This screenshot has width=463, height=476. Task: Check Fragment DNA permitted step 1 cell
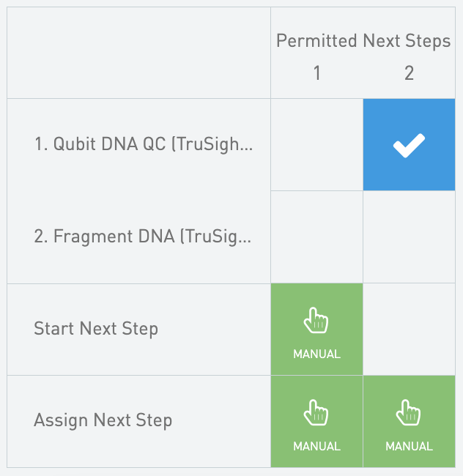point(316,237)
